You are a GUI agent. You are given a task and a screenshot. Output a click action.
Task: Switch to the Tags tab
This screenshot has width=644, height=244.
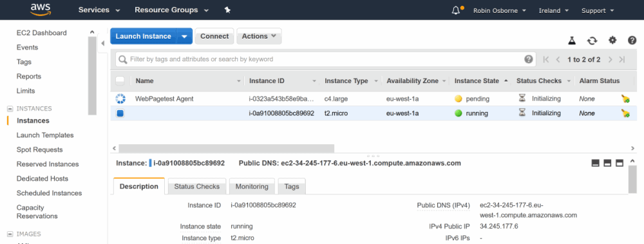click(292, 187)
